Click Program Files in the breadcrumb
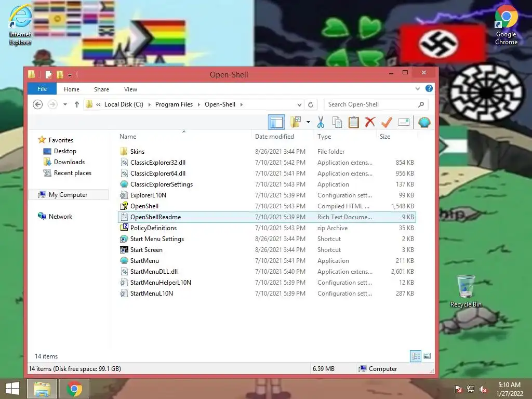This screenshot has height=399, width=532. pos(174,104)
